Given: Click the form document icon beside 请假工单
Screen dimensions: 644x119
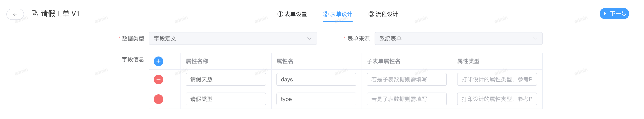Looking at the screenshot, I should tap(35, 14).
